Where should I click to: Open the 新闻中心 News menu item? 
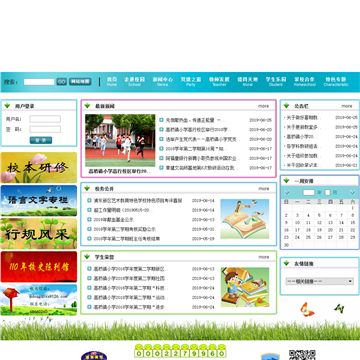pyautogui.click(x=163, y=82)
